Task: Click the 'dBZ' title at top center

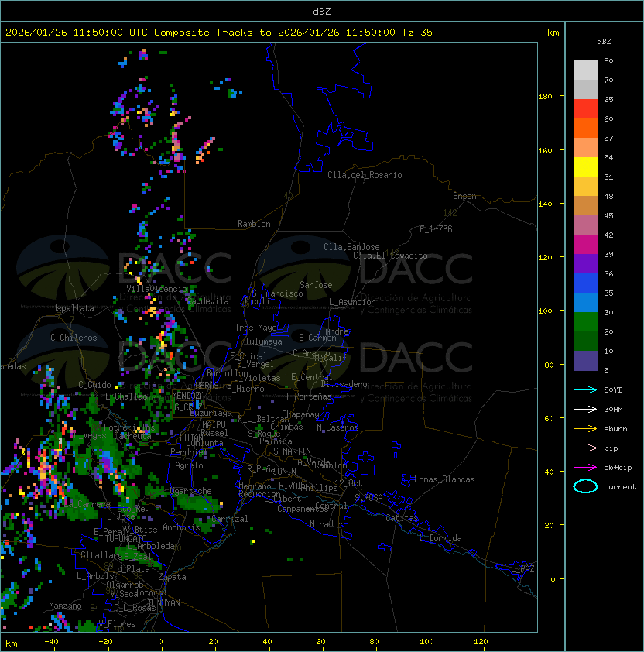Action: click(x=322, y=11)
